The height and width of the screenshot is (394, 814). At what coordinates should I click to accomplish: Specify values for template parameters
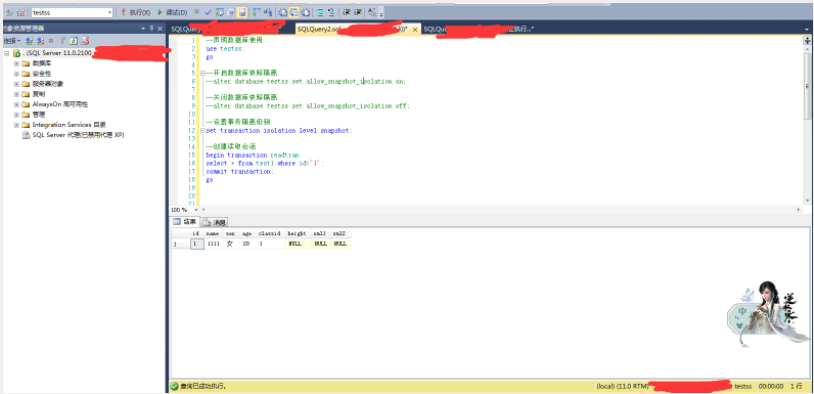pos(372,12)
